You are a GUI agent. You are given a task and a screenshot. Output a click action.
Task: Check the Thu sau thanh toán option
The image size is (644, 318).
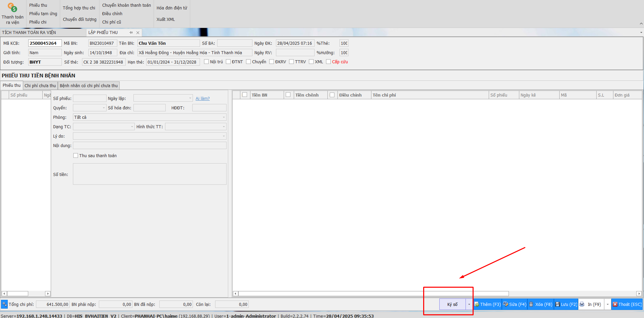coord(76,155)
